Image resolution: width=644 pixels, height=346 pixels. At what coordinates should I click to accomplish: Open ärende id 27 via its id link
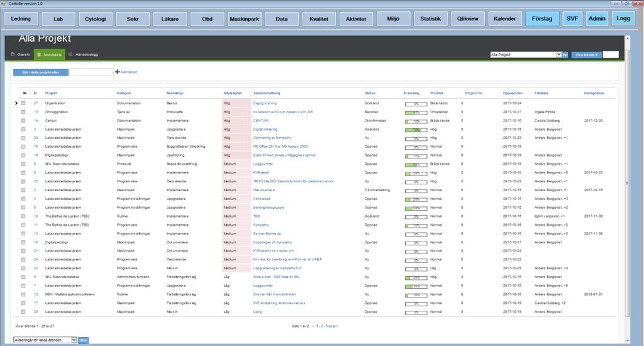coord(36,103)
